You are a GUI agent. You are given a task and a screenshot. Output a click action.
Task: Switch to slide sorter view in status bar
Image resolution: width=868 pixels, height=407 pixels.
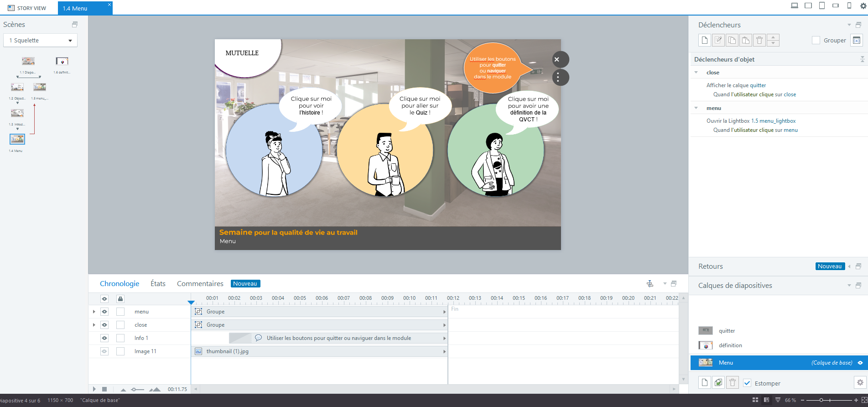[x=755, y=400]
